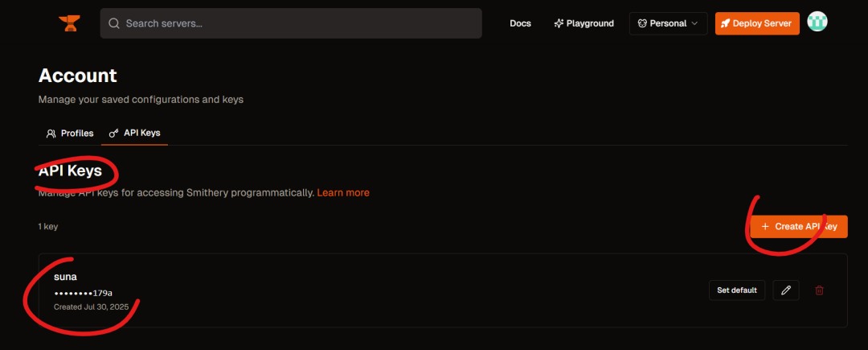The height and width of the screenshot is (350, 868).
Task: Click the masked suna key ending 179a
Action: pos(83,292)
